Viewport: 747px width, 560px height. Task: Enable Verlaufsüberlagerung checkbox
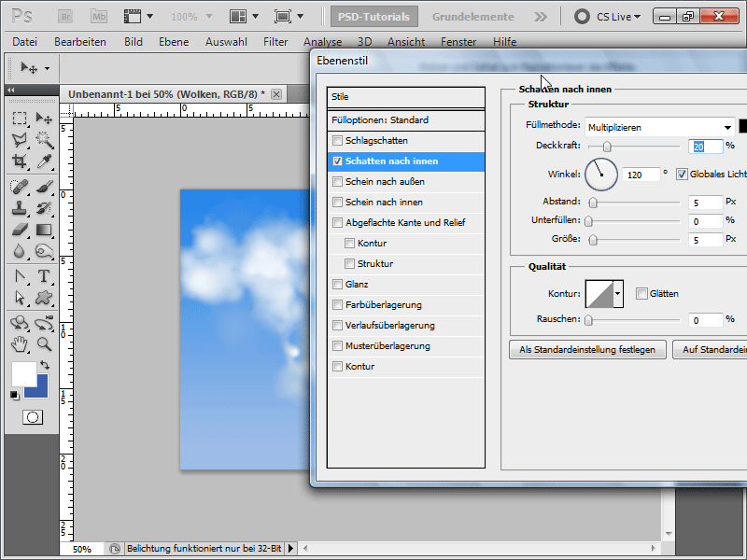pyautogui.click(x=337, y=325)
